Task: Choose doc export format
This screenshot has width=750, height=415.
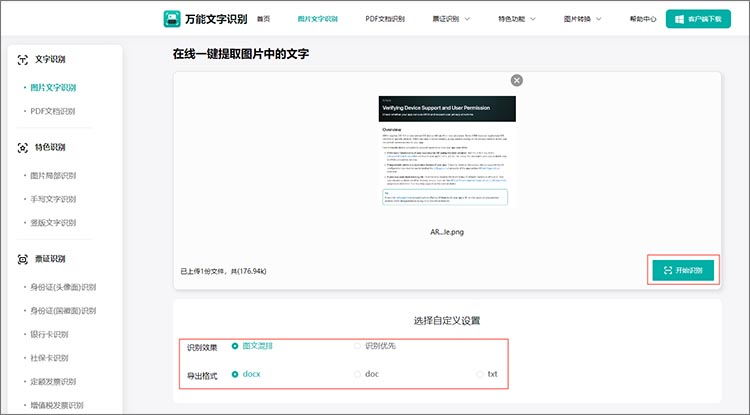Action: [x=366, y=374]
